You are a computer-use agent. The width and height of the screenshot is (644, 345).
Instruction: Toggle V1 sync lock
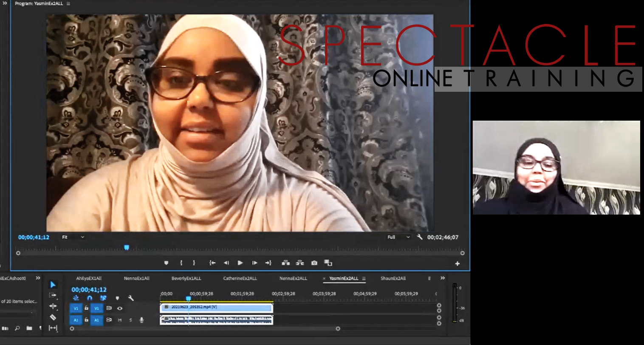109,308
